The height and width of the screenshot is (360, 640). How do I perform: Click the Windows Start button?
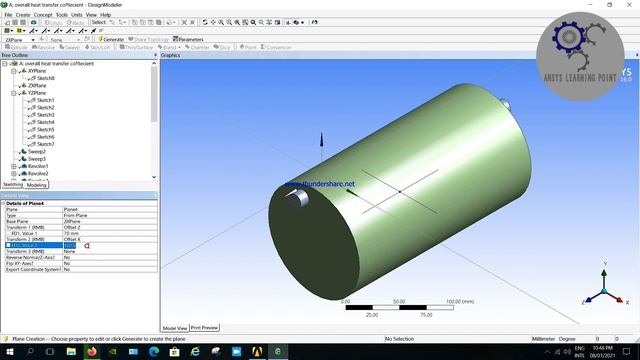tap(9, 351)
